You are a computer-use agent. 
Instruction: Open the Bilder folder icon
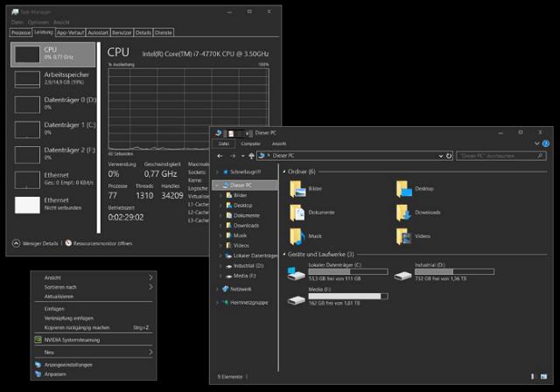tap(297, 189)
